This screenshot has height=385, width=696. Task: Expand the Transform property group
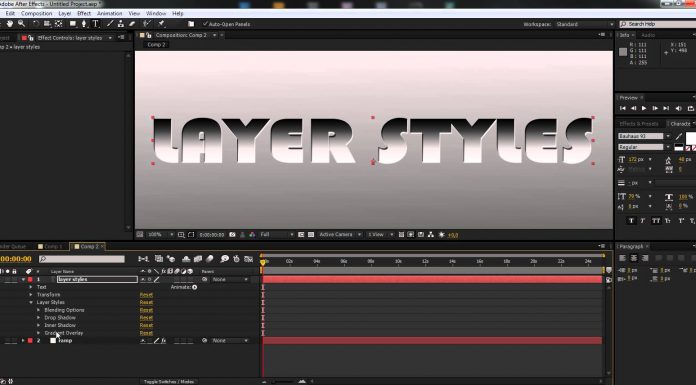(x=31, y=295)
